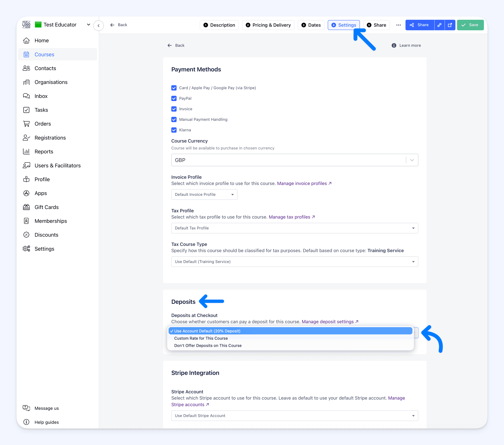Click Back above Payment Methods
Screen dimensions: 504x445
(176, 45)
